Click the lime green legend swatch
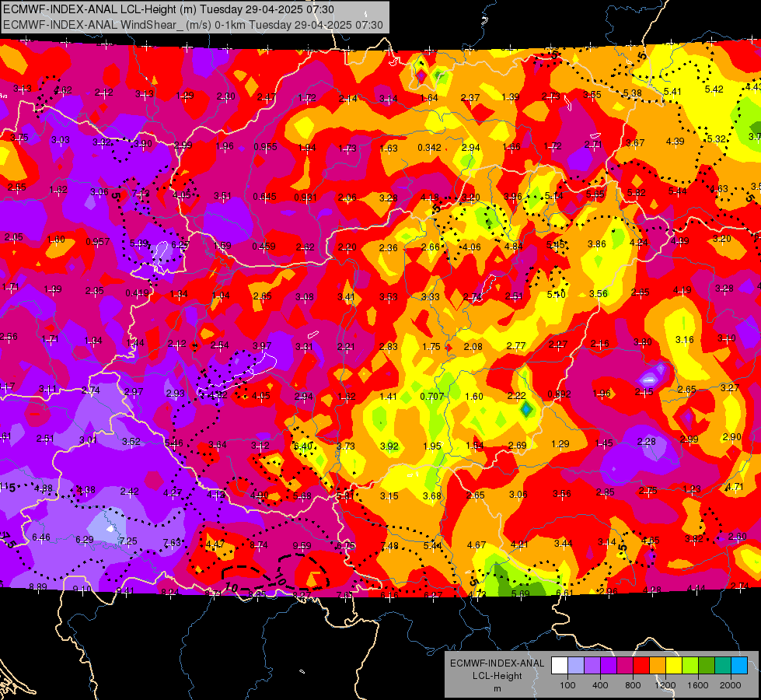 click(690, 666)
